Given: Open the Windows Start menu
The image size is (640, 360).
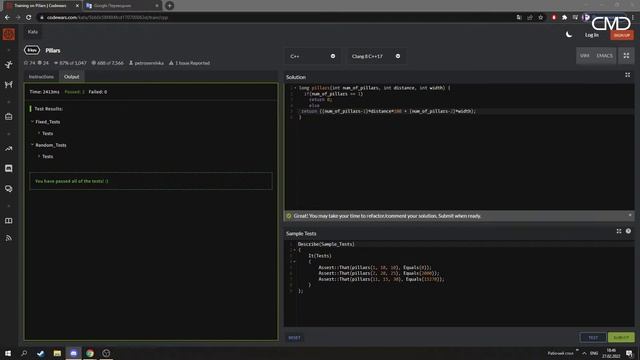Looking at the screenshot, I should [x=8, y=353].
